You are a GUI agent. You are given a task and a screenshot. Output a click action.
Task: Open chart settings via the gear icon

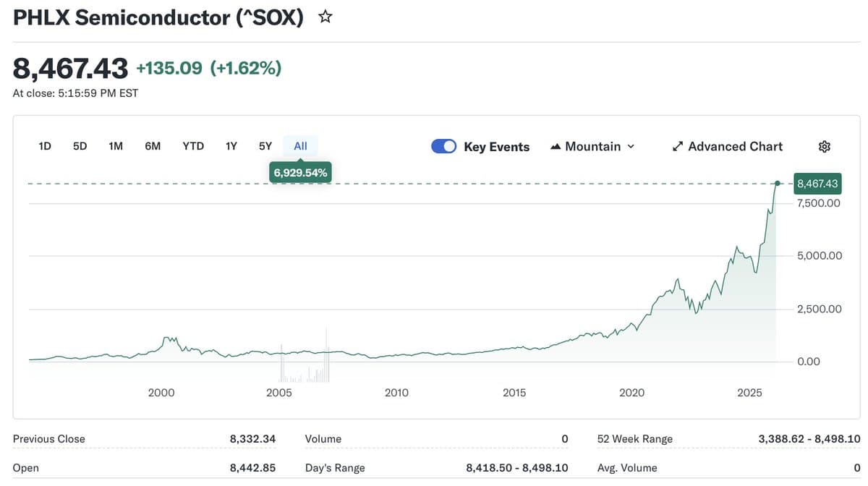point(824,146)
